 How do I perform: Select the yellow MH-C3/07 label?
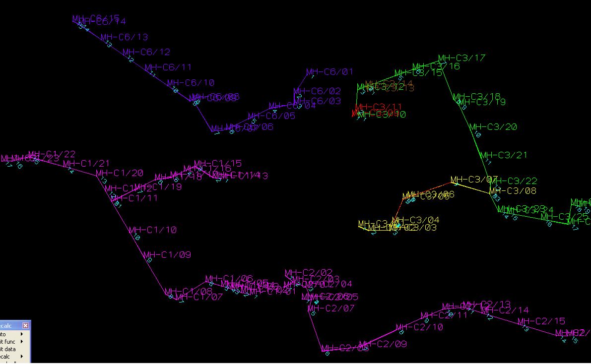click(x=474, y=180)
